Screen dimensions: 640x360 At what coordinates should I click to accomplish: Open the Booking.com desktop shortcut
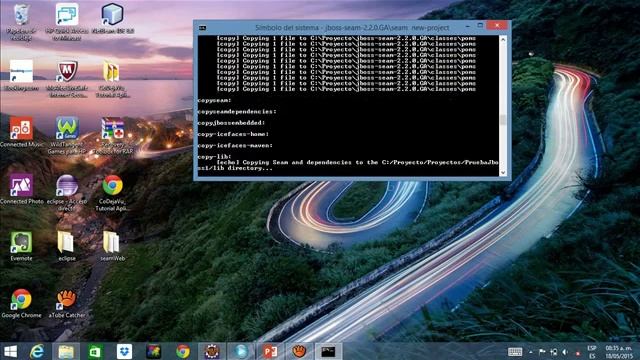click(x=21, y=76)
